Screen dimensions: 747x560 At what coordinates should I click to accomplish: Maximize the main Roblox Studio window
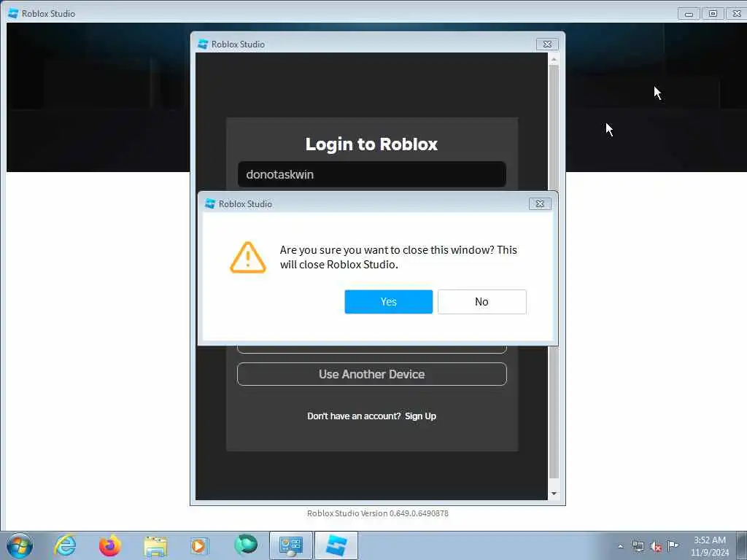click(713, 14)
